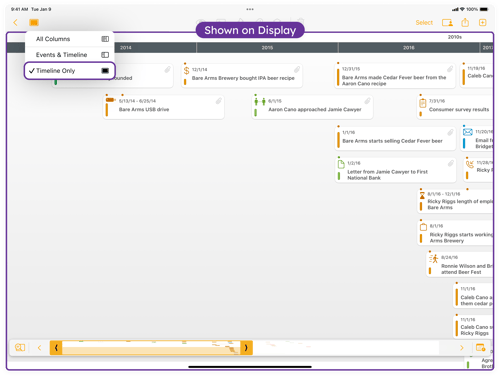Viewport: 500px width, 377px height.
Task: Go to later dates with the right arrow
Action: coord(462,348)
